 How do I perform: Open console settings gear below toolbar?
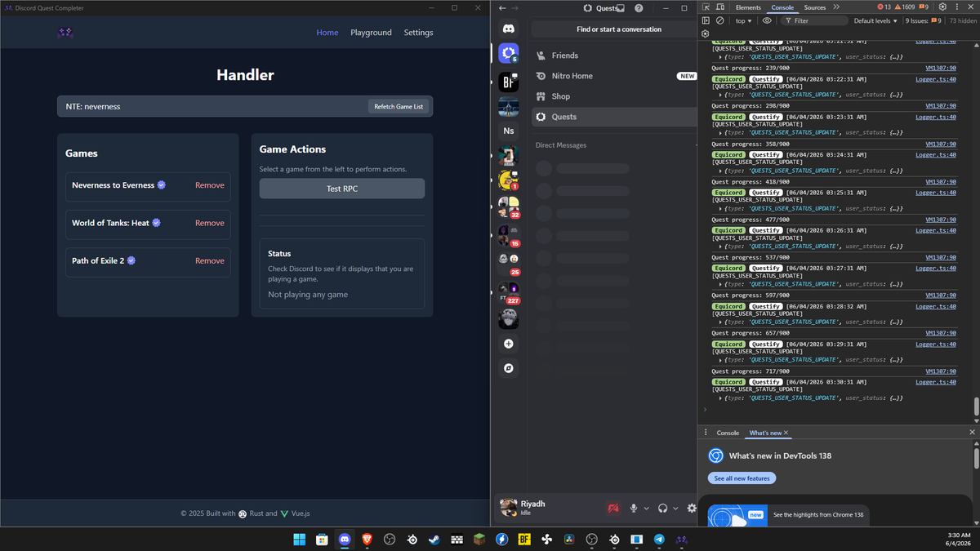click(706, 34)
